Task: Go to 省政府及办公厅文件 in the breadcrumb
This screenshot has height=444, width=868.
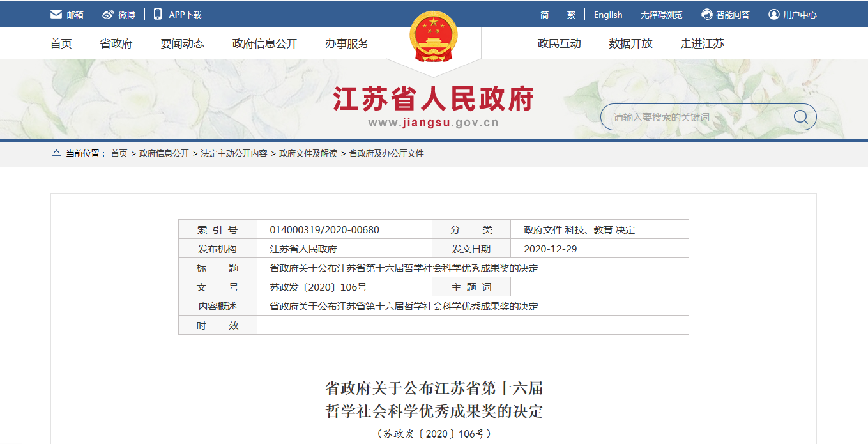Action: [386, 153]
